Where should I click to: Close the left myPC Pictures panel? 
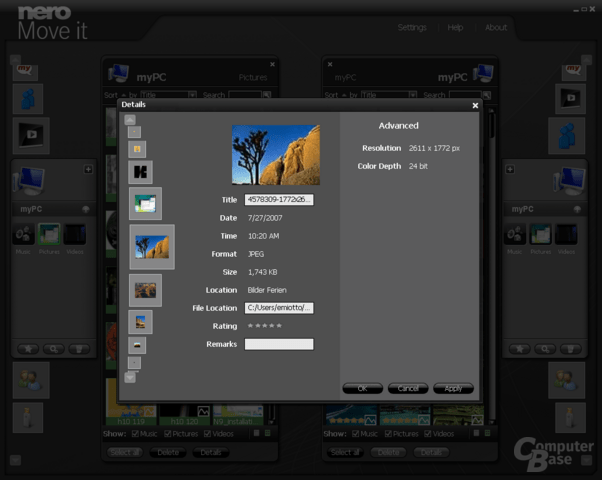click(272, 65)
